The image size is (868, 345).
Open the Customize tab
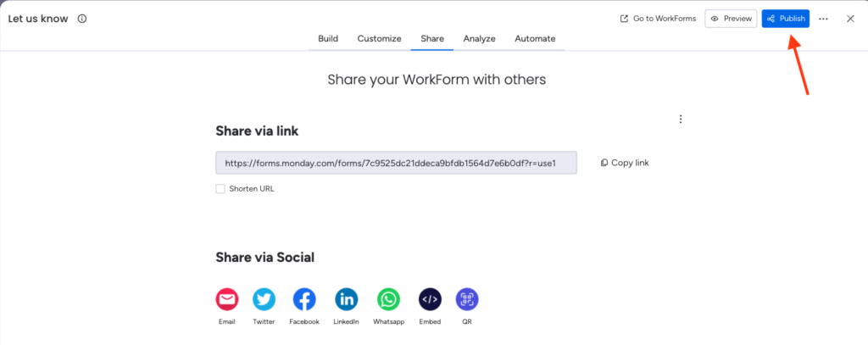click(x=379, y=38)
